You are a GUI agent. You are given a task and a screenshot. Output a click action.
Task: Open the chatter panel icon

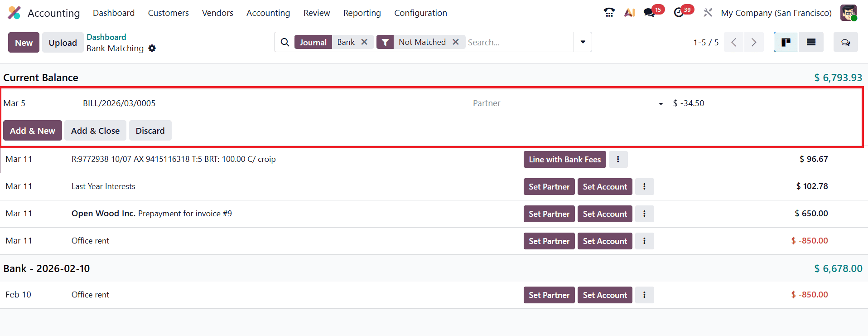pos(845,42)
